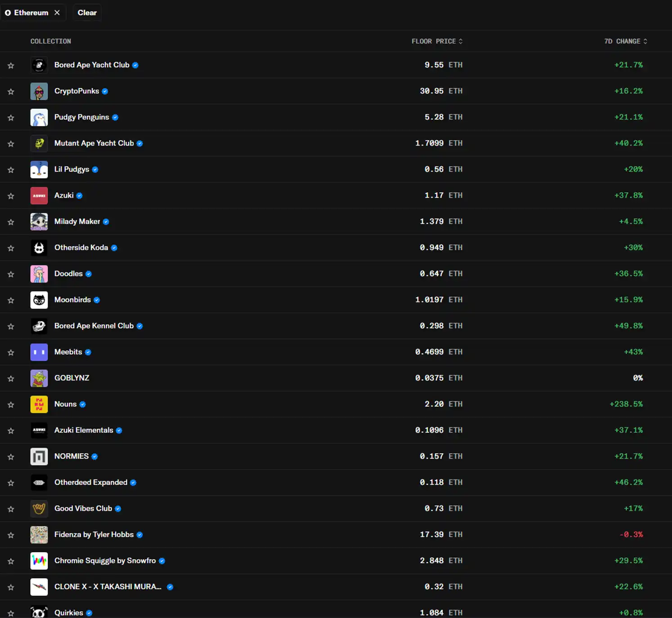Open the Lil Pudgys avatar icon
This screenshot has width=672, height=618.
point(39,170)
